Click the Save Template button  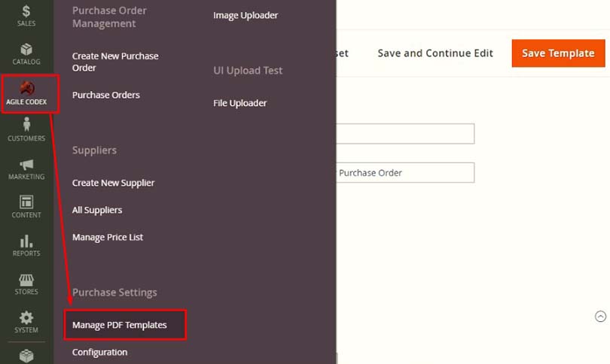pos(558,53)
